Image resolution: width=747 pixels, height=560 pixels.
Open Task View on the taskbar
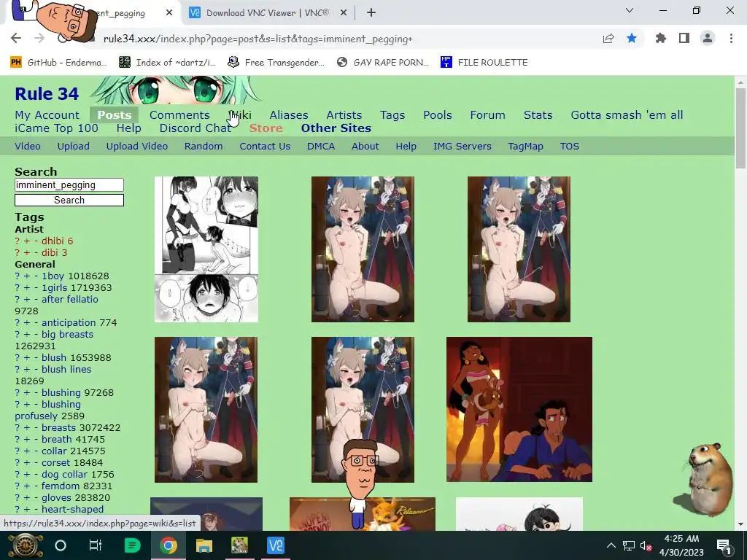[96, 545]
